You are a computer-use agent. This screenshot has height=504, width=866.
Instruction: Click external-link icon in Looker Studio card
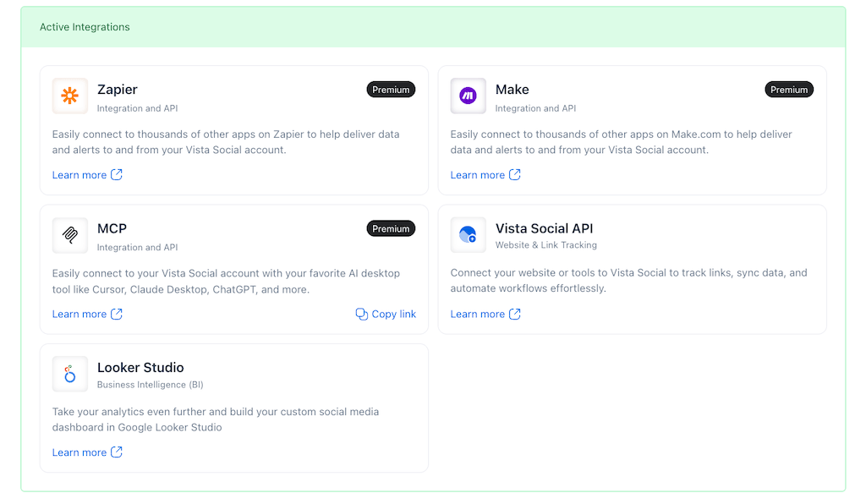point(117,452)
